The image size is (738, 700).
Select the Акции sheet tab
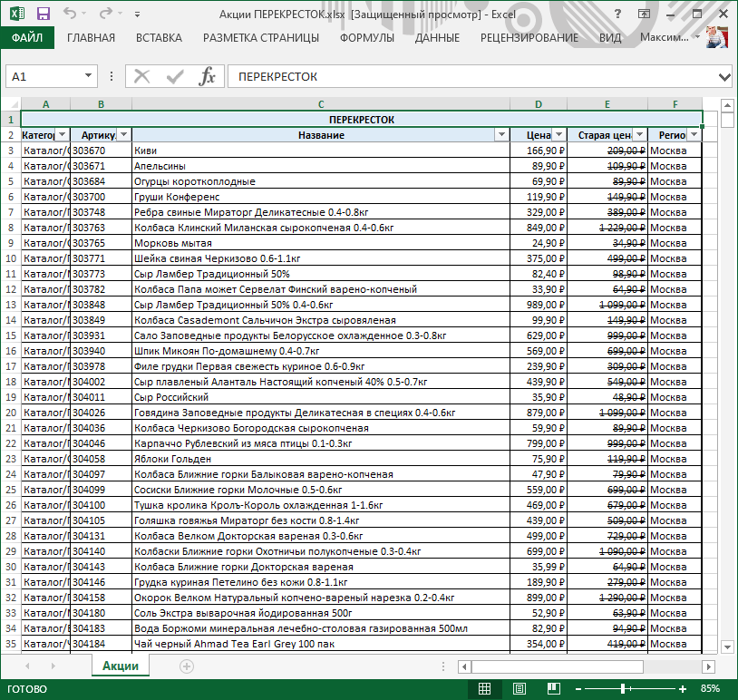(120, 666)
